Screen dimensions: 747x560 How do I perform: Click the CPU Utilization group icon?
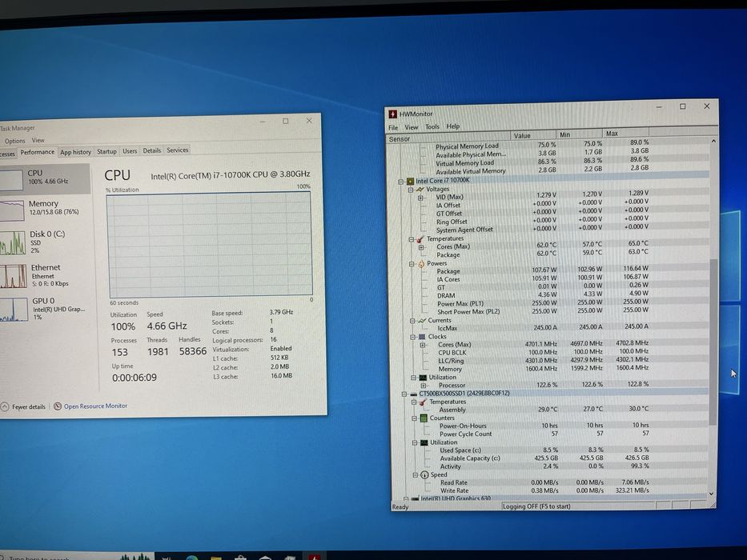click(x=423, y=377)
